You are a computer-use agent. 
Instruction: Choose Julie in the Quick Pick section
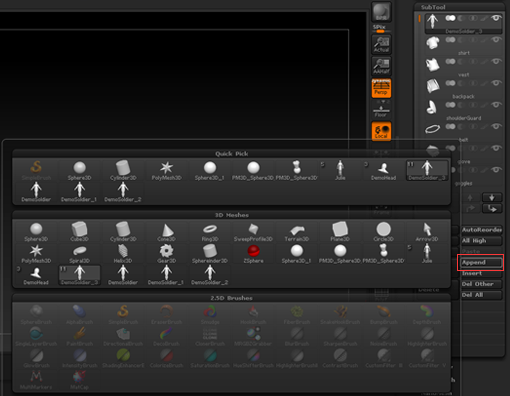340,170
